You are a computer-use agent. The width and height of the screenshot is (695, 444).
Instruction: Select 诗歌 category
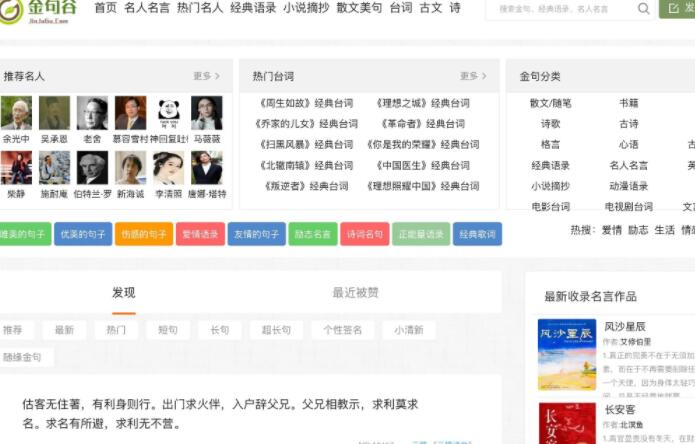click(x=551, y=124)
